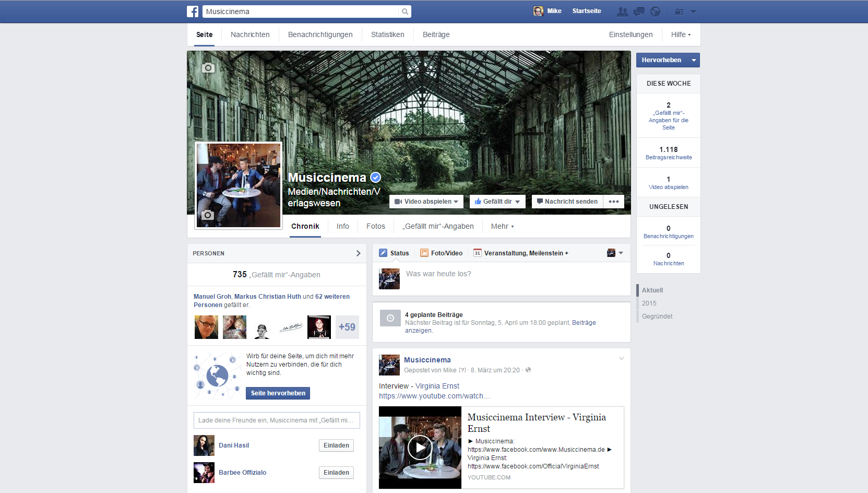Play the Virginia Ernst interview video
Screen dimensions: 868x493
click(420, 448)
